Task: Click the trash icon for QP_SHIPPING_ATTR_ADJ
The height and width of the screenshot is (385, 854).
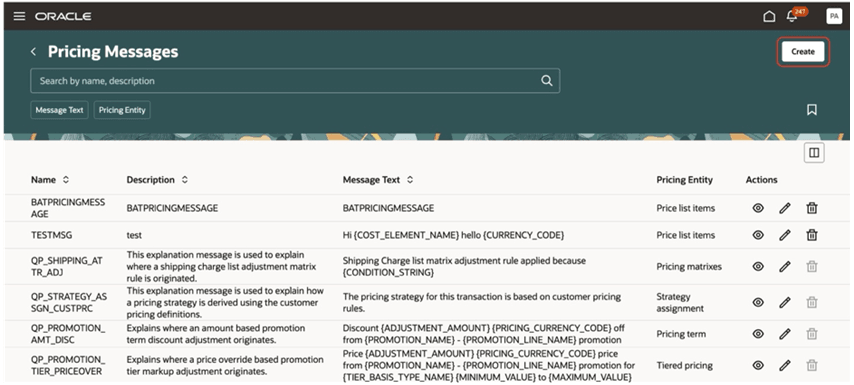Action: pos(812,266)
